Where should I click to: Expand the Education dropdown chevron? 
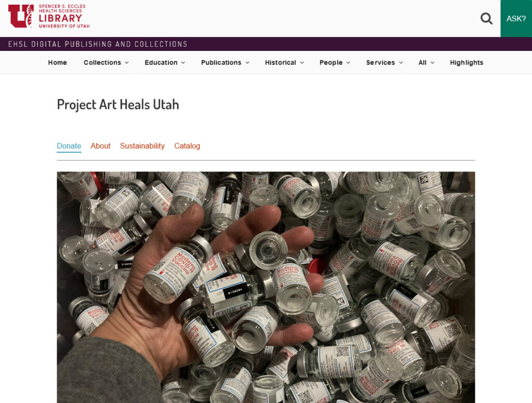(x=183, y=63)
